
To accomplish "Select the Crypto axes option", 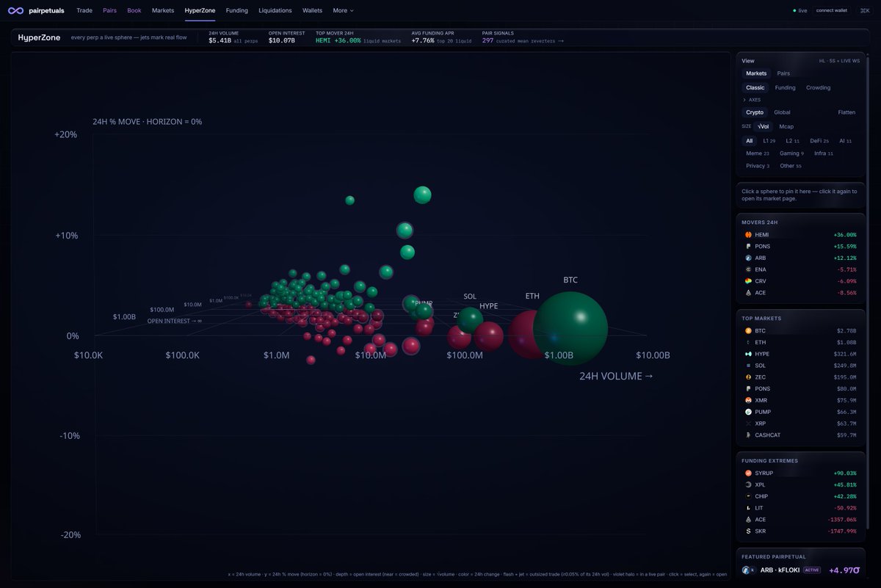I will point(755,112).
